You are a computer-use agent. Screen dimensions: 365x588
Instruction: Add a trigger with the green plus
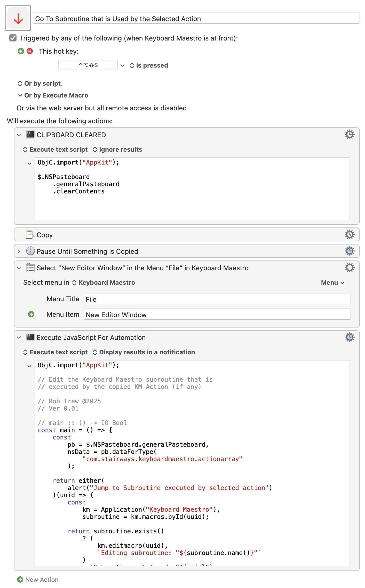coord(21,51)
